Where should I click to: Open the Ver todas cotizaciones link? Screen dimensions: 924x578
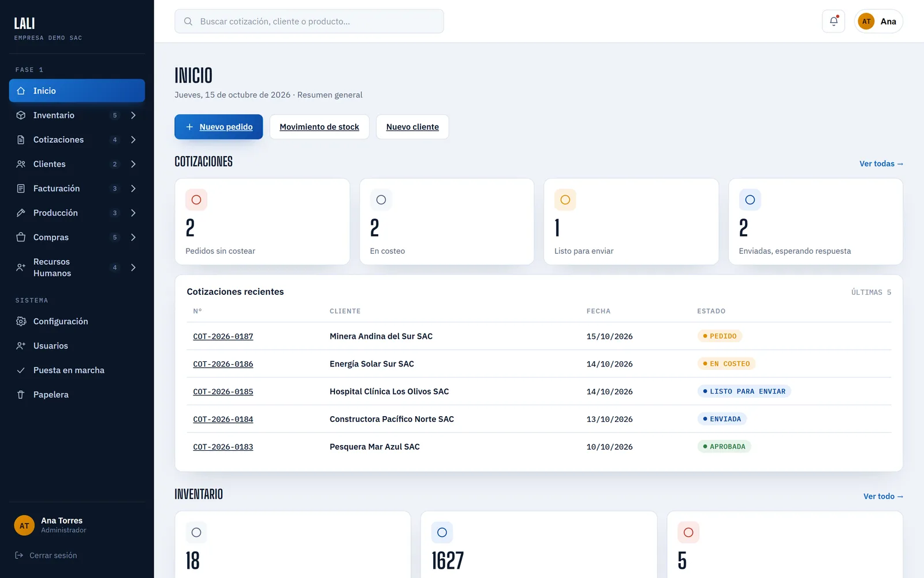[x=881, y=164]
